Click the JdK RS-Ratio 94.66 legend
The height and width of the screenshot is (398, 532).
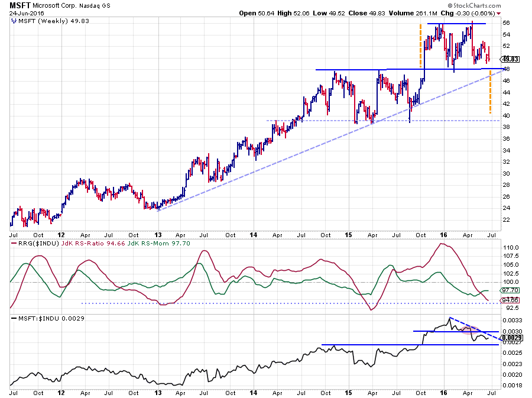pos(93,244)
